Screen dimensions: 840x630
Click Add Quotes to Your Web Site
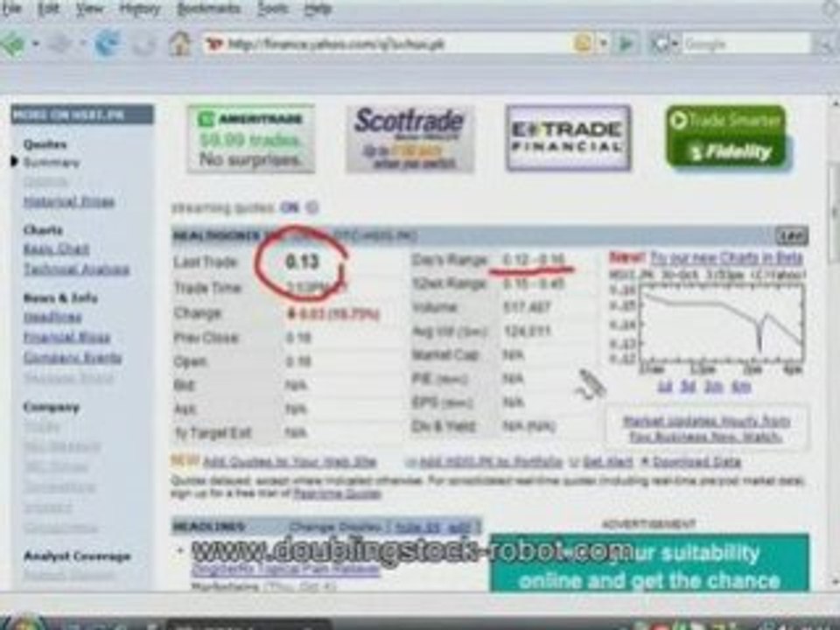click(x=290, y=461)
